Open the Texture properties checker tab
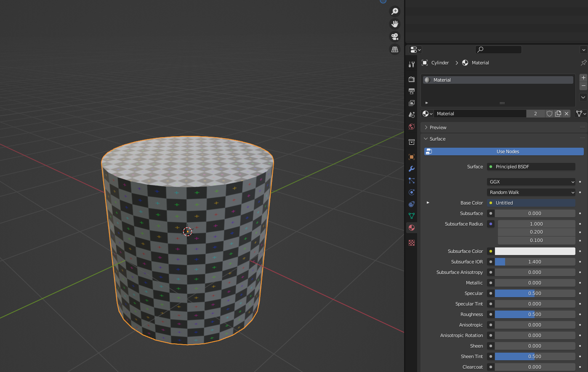Screen dimensions: 588x372 tap(412, 243)
